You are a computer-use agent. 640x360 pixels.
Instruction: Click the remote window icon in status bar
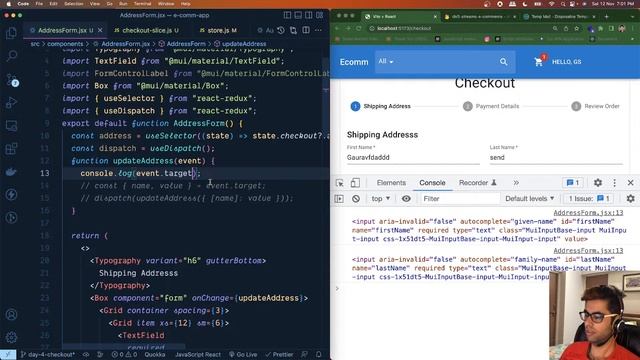tap(8, 355)
